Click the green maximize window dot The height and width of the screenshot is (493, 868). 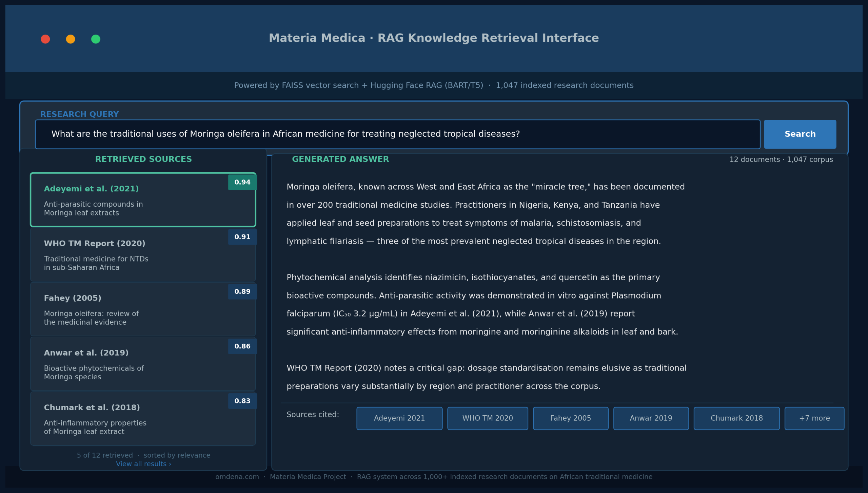click(96, 39)
